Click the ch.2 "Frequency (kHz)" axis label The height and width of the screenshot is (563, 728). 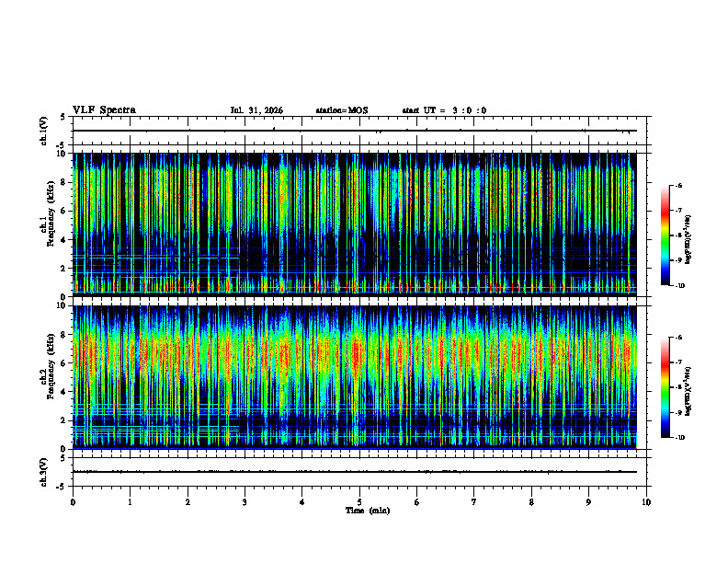tap(50, 366)
